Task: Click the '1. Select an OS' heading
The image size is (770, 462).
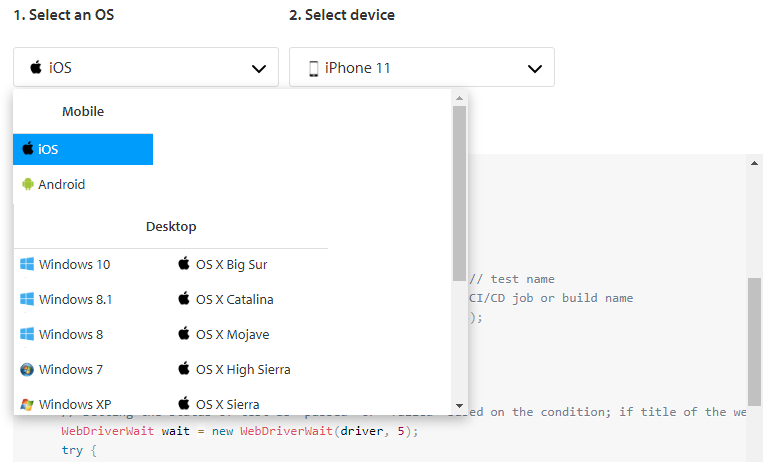Action: (x=64, y=15)
